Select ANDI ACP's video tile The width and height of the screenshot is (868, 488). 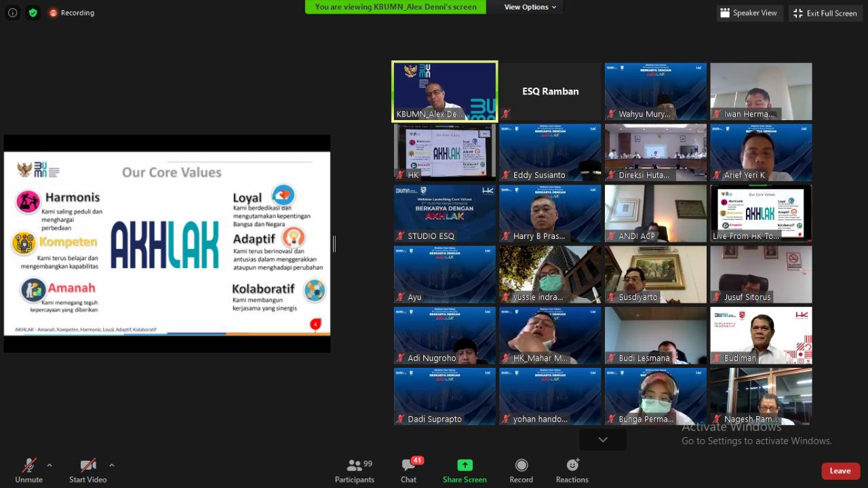tap(656, 214)
